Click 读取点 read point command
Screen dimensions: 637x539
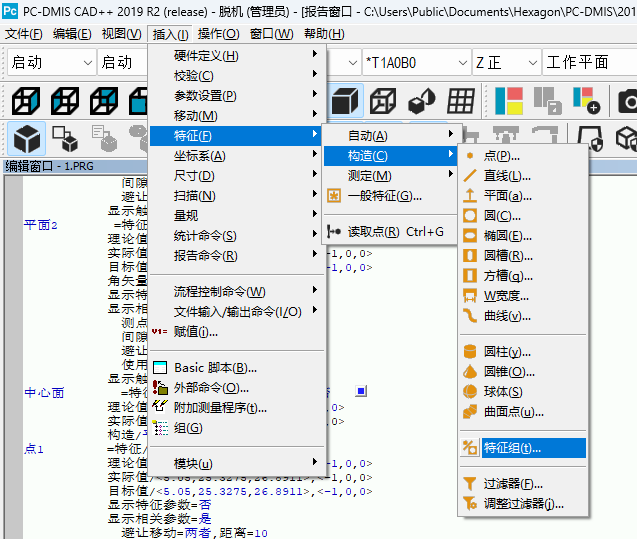[395, 231]
